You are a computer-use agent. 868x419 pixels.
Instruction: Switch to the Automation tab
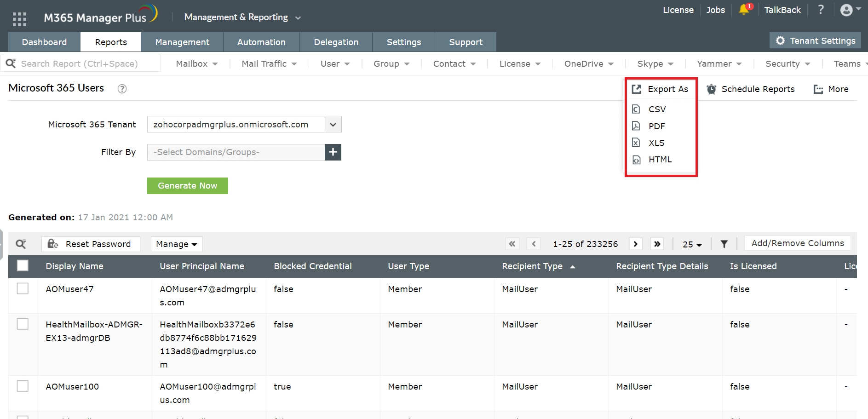click(261, 42)
